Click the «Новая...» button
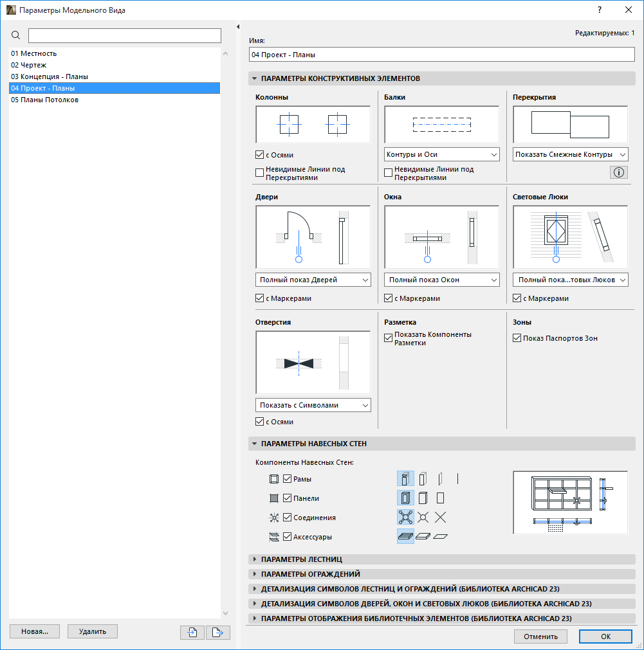 34,631
